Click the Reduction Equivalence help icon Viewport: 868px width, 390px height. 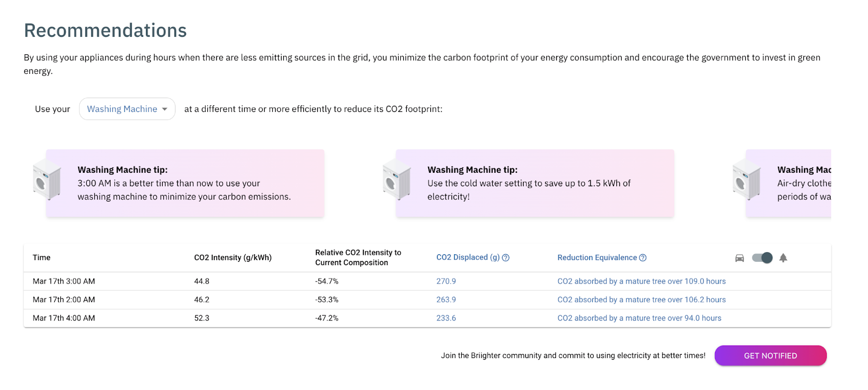coord(643,258)
